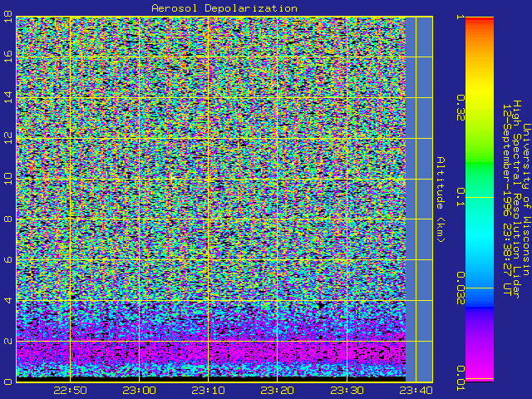Click the 23:10 time axis label

click(209, 391)
